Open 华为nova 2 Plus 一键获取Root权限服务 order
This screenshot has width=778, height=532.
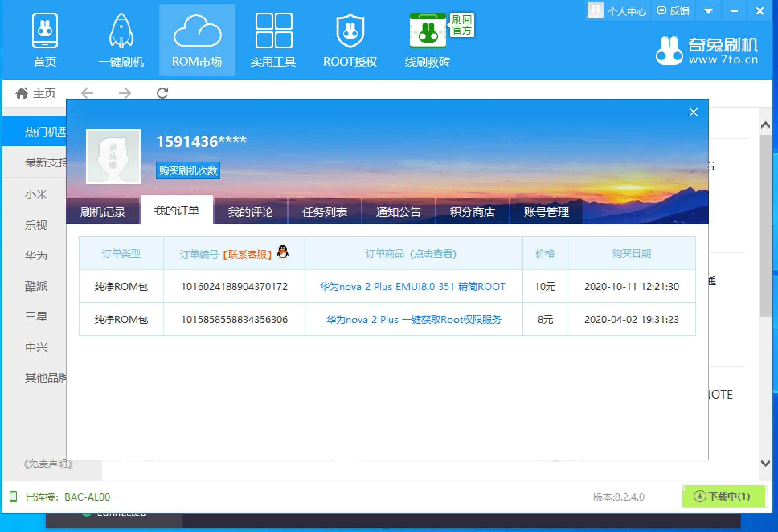[x=414, y=319]
